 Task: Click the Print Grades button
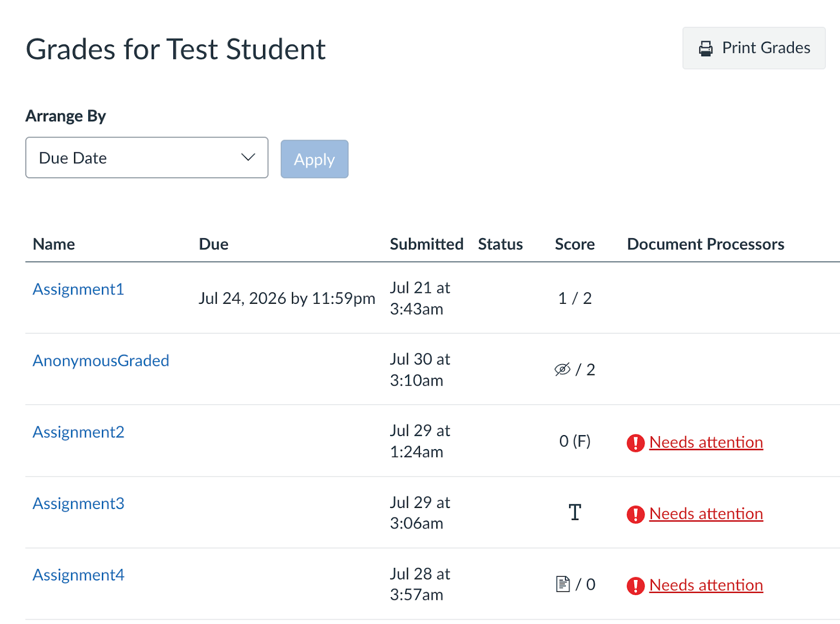point(754,48)
